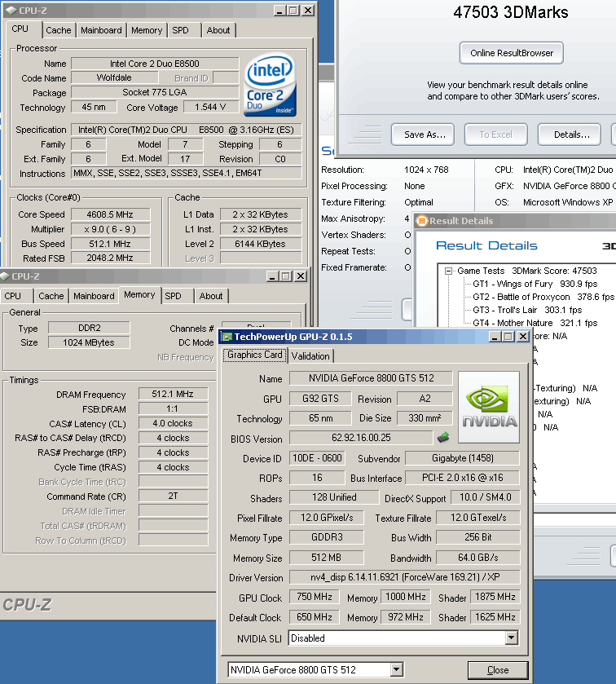Image resolution: width=616 pixels, height=684 pixels.
Task: Click the DRAM Frequency value 512.1 MHz
Action: click(173, 394)
